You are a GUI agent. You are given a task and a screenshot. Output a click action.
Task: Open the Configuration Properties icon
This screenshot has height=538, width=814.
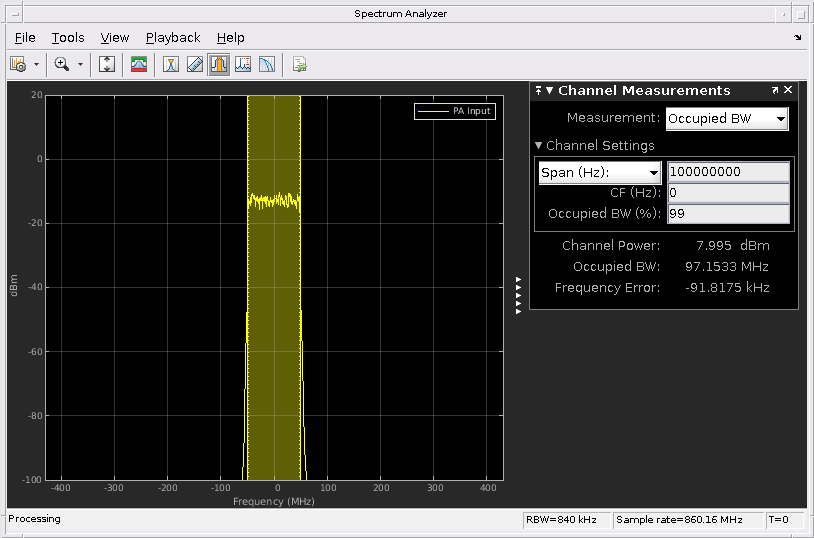point(18,64)
